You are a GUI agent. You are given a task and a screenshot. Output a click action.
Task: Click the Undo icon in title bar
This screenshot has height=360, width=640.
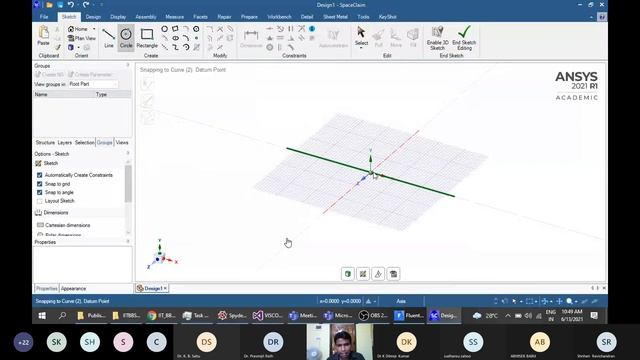pos(71,4)
